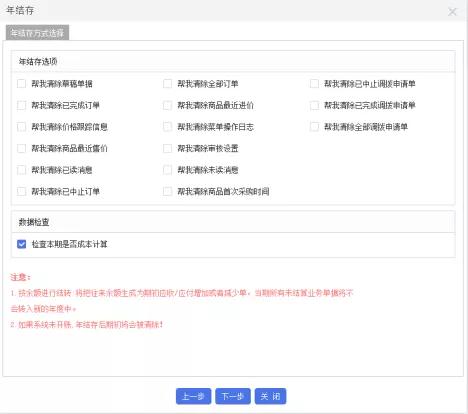Tick 帮我清除已完成调拨申请单 checkbox
The height and width of the screenshot is (414, 468).
[x=314, y=105]
